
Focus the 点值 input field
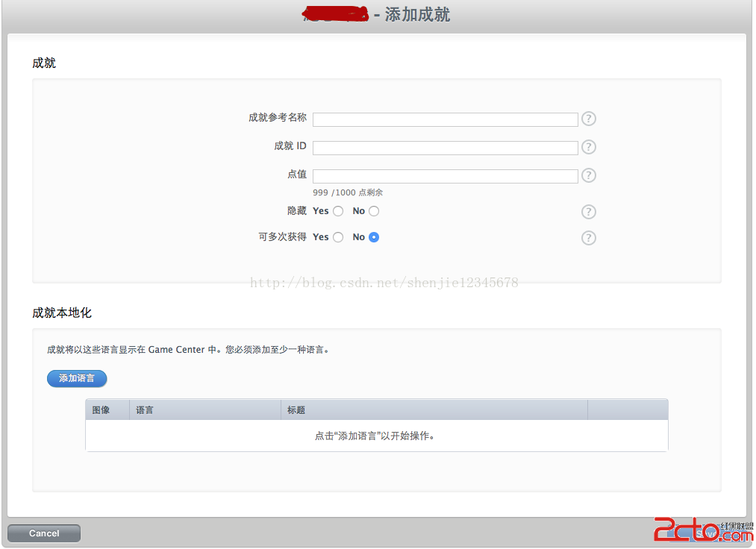[445, 177]
